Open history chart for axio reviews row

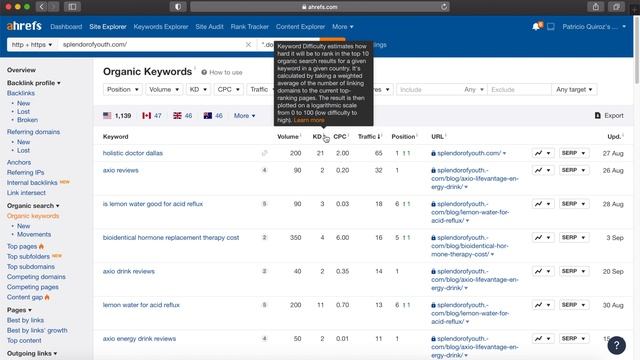543,170
